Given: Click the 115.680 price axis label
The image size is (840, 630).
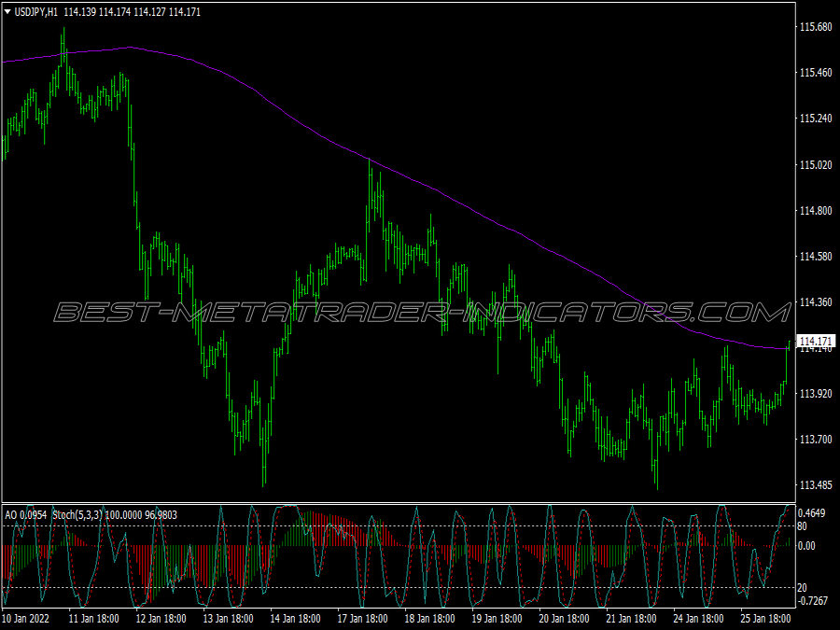Looking at the screenshot, I should (x=816, y=27).
